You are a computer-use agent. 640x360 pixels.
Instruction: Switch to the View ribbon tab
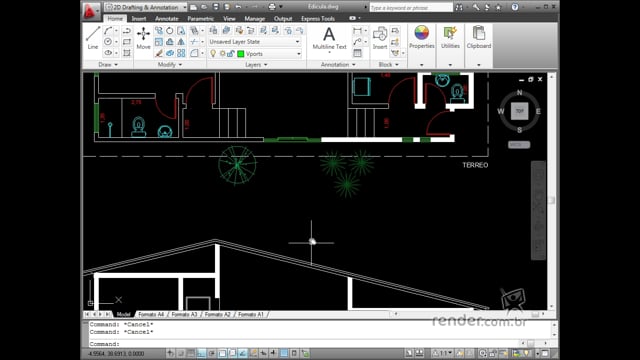[x=229, y=19]
